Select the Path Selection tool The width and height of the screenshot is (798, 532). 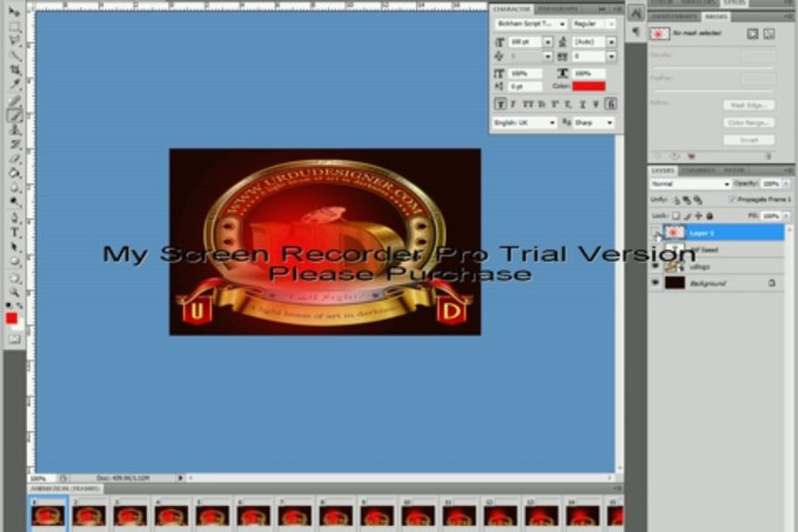14,247
